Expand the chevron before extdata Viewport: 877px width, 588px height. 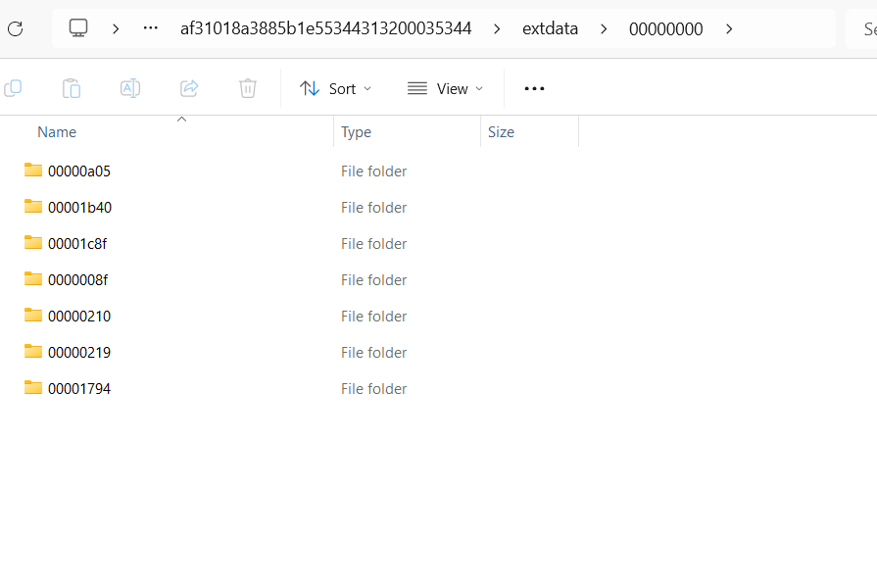(x=497, y=28)
